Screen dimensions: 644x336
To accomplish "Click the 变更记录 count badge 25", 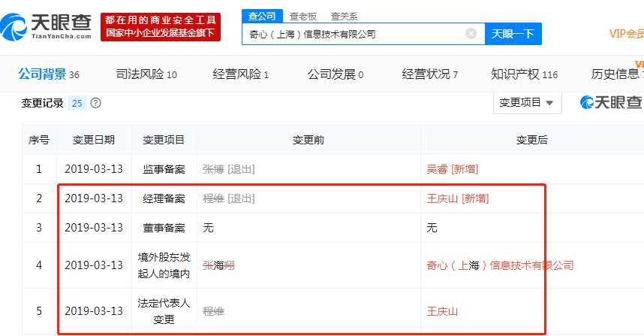I will click(x=77, y=103).
